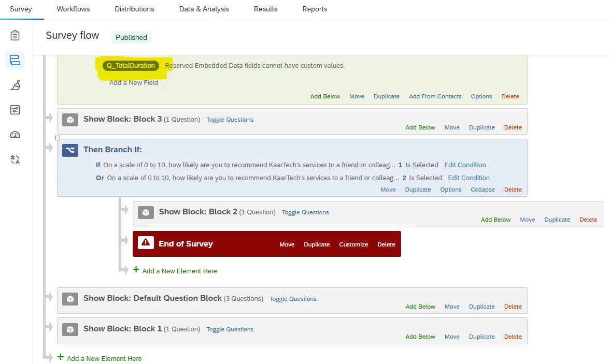Duplicate Show Block: Block 2
The image size is (610, 364).
(557, 220)
